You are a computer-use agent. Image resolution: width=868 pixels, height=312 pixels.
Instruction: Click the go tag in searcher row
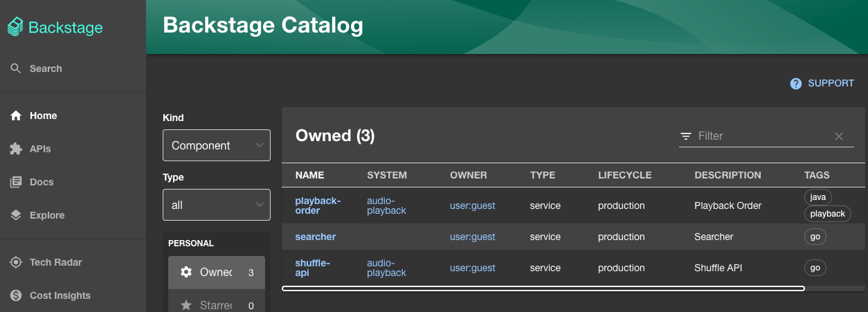815,237
